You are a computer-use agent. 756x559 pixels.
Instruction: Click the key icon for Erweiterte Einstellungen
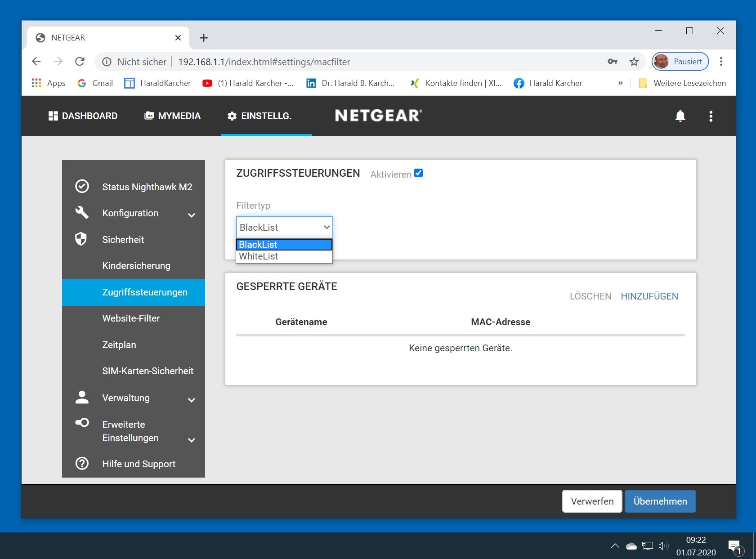[82, 423]
